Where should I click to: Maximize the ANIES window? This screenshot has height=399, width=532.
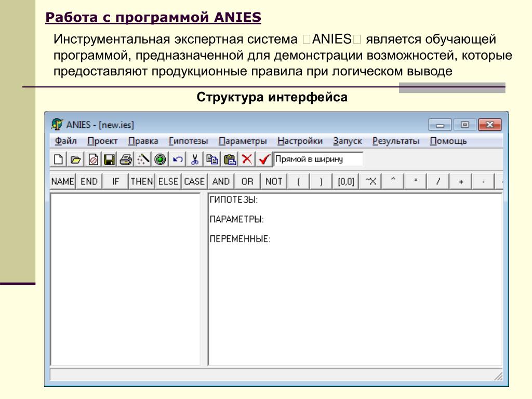coord(465,125)
